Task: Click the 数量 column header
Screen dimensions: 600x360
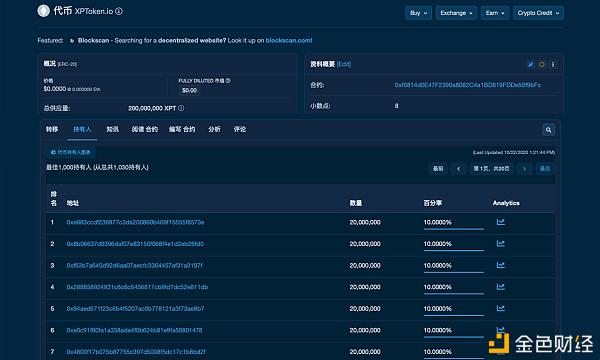Action: 356,203
